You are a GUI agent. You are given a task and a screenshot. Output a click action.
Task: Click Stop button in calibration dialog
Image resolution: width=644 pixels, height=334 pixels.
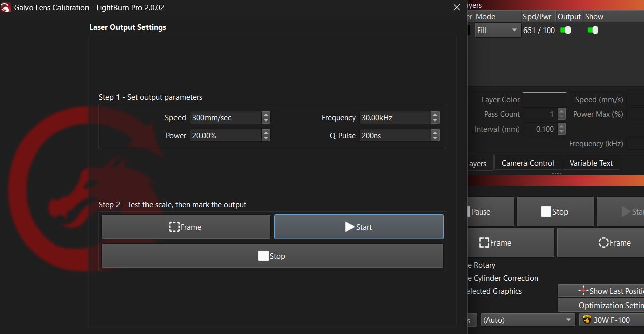point(272,256)
